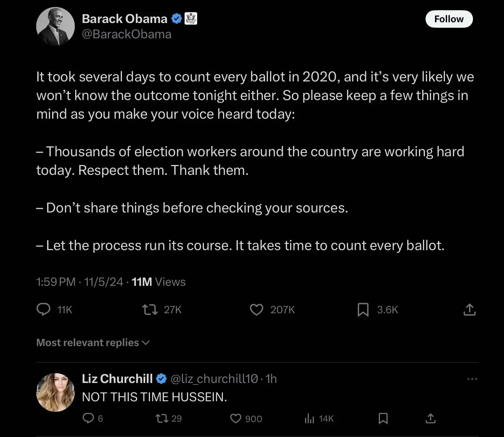Click the Follow button
504x437 pixels.
click(x=449, y=19)
